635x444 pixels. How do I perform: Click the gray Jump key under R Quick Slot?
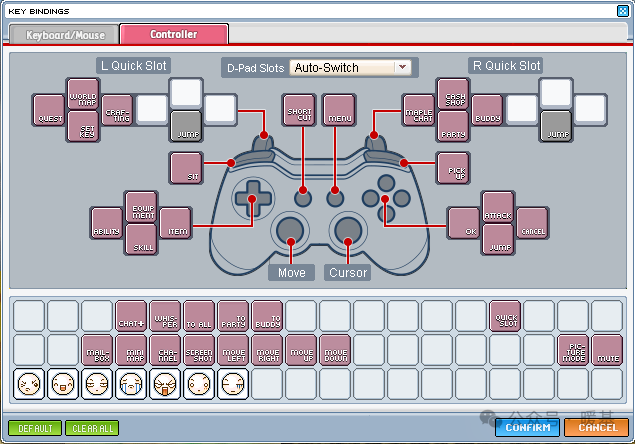tap(556, 126)
